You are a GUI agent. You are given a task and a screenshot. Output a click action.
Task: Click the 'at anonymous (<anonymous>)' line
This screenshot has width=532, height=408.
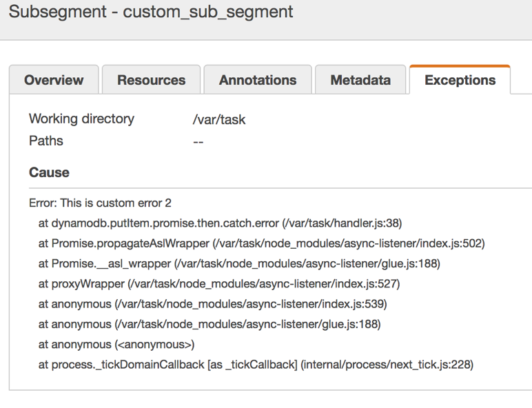pos(116,344)
